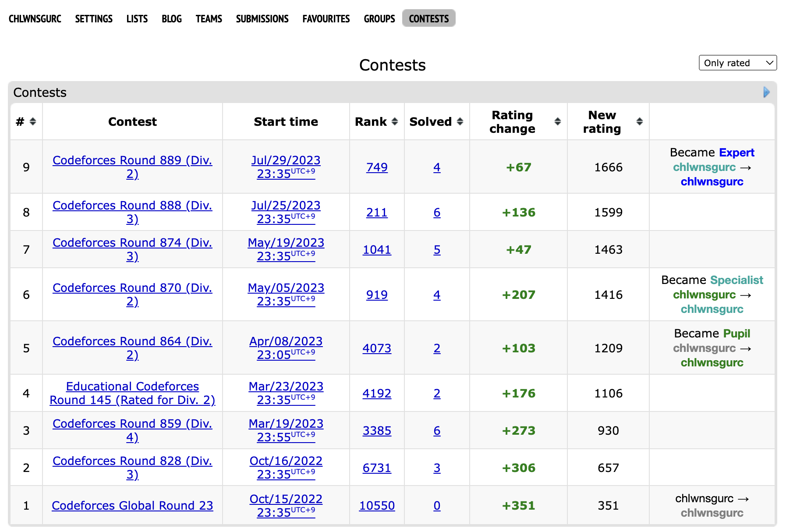Open Codeforces Round 859 (Div. 4) contest
This screenshot has width=786, height=532.
click(132, 430)
